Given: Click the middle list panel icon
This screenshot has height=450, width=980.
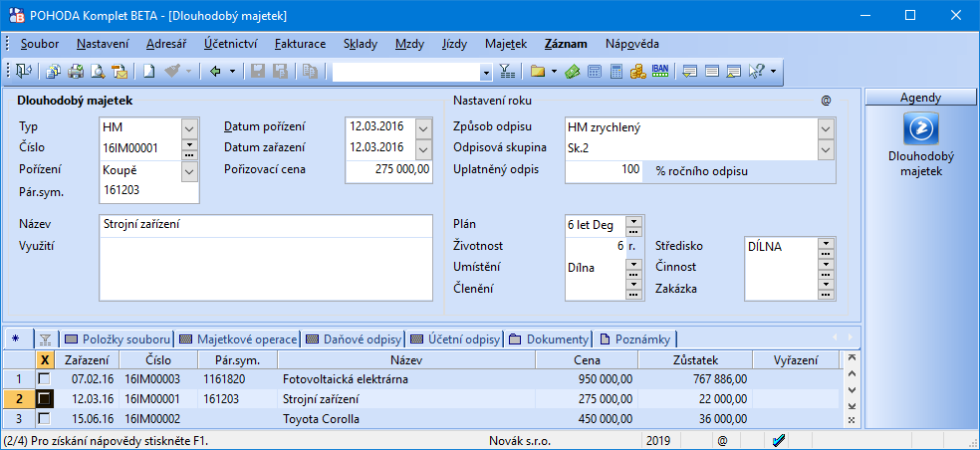Looking at the screenshot, I should 712,72.
